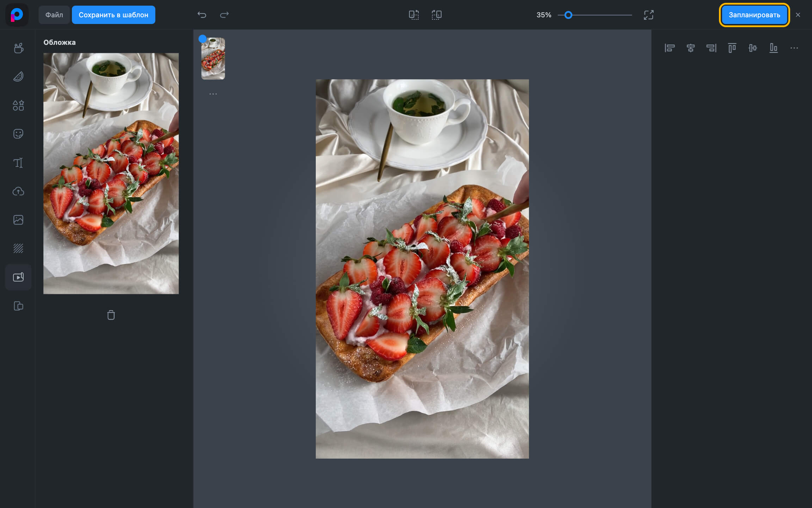
Task: Open the Файл menu
Action: (x=54, y=15)
